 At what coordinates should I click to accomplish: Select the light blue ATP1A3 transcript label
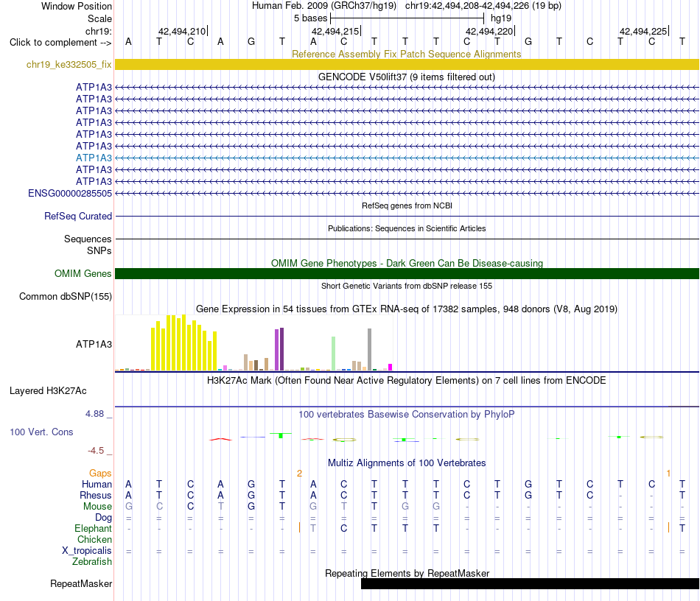(94, 158)
